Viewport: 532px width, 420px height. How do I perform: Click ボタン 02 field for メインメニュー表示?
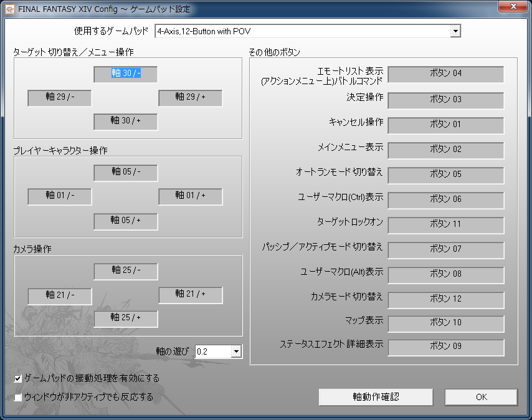tap(446, 150)
